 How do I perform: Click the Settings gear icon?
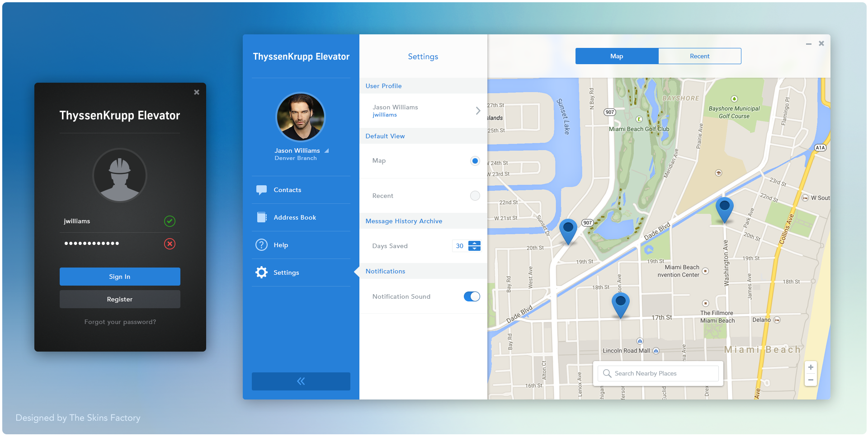click(x=261, y=272)
